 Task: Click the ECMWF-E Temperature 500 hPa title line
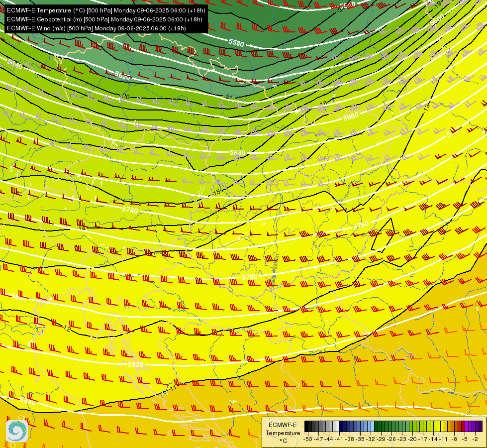pyautogui.click(x=106, y=10)
